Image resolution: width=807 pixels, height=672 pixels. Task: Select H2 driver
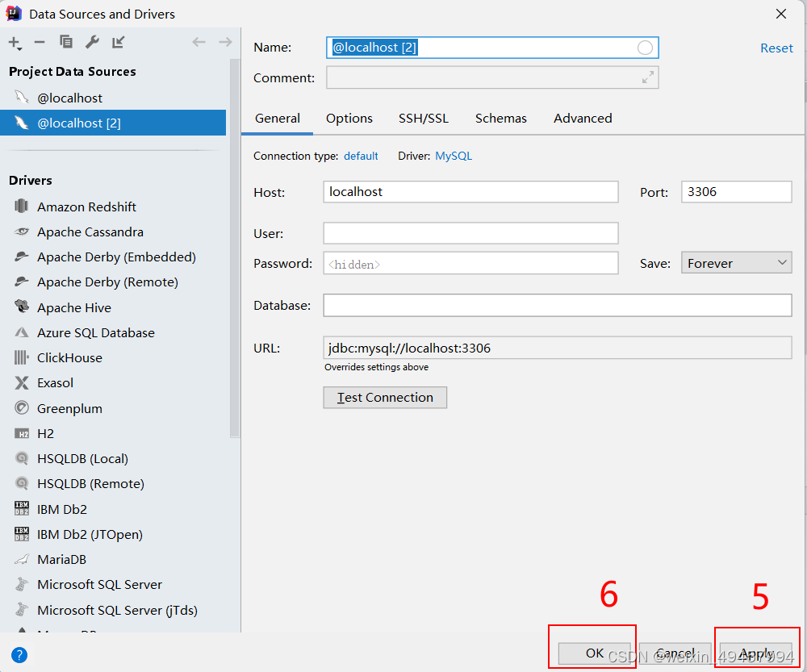click(113, 434)
